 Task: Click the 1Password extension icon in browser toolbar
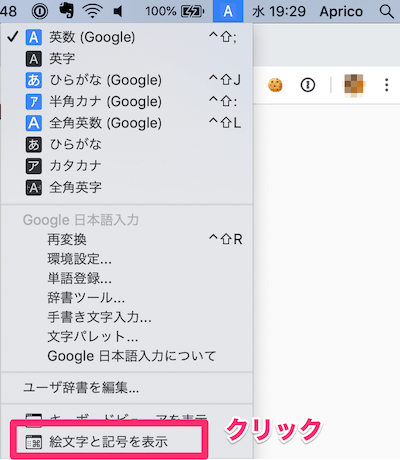tap(308, 85)
